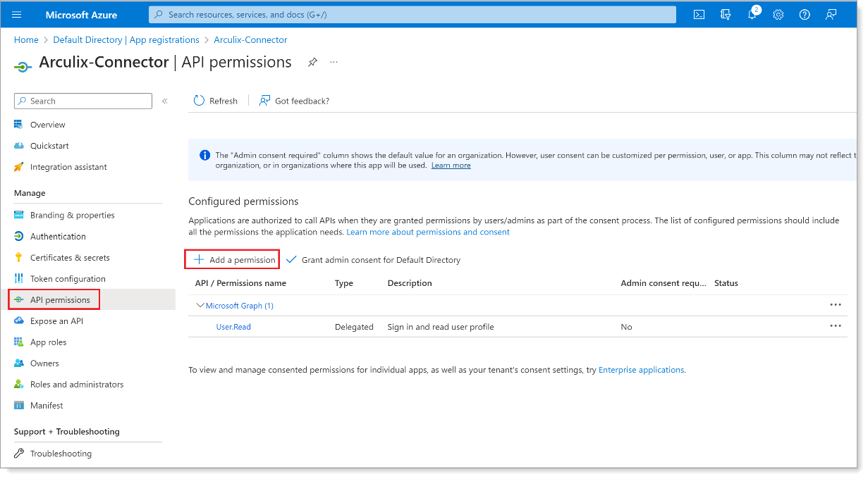Click Add a permission button

(x=233, y=260)
